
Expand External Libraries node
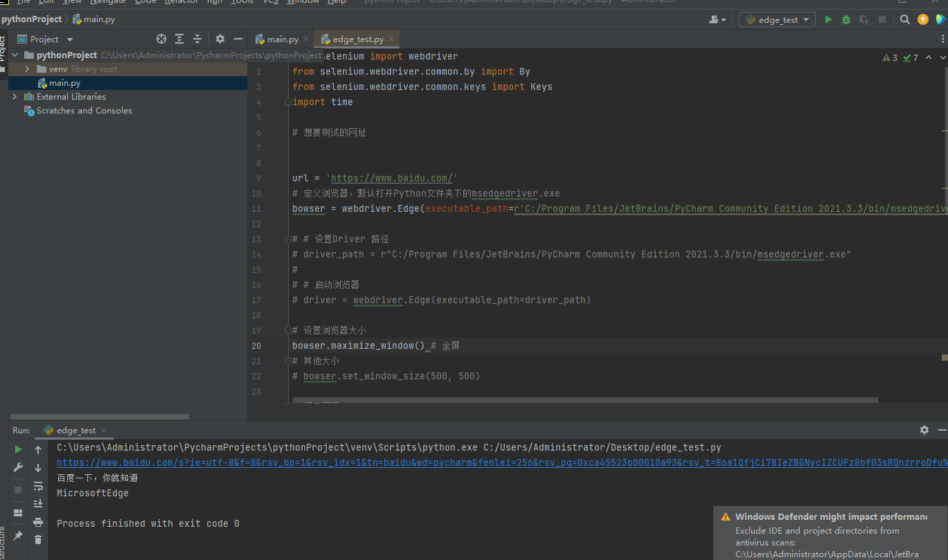pos(15,97)
